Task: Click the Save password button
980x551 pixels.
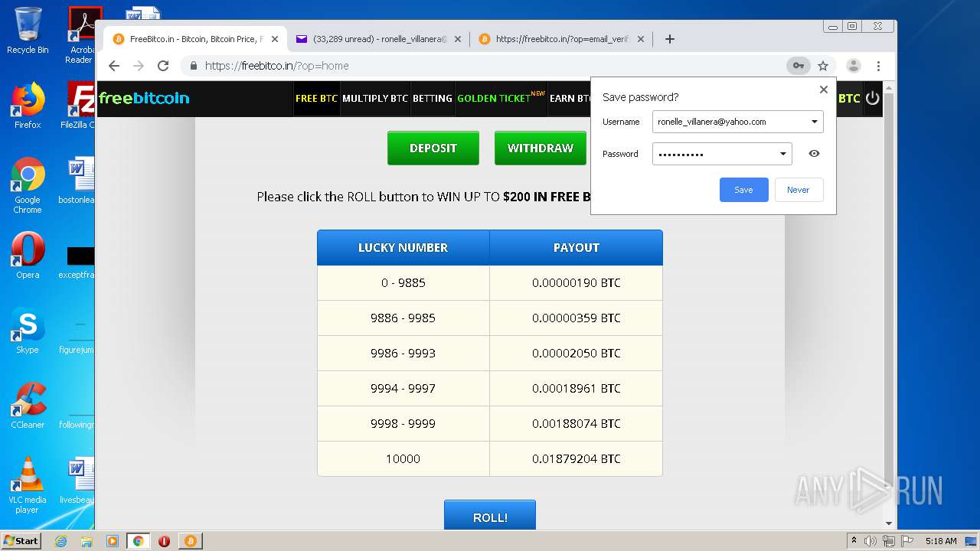Action: pos(743,190)
